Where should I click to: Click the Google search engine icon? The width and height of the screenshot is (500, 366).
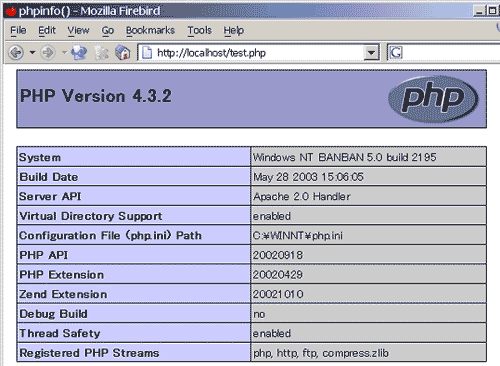click(x=396, y=53)
